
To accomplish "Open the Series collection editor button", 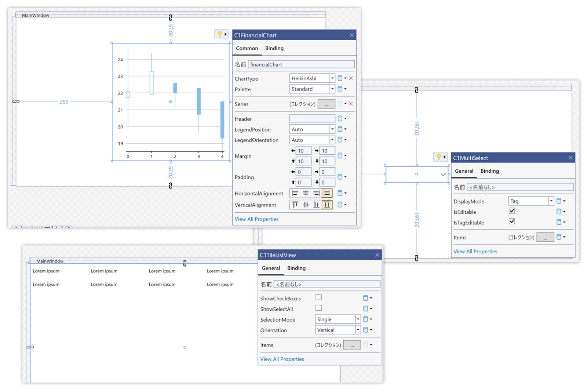I will [x=326, y=104].
